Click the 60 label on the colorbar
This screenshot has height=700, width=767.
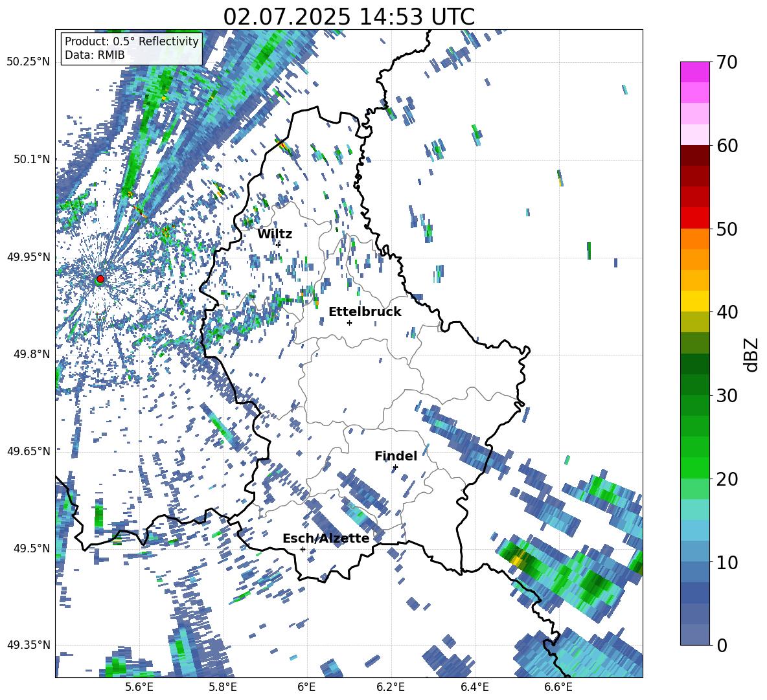coord(727,145)
